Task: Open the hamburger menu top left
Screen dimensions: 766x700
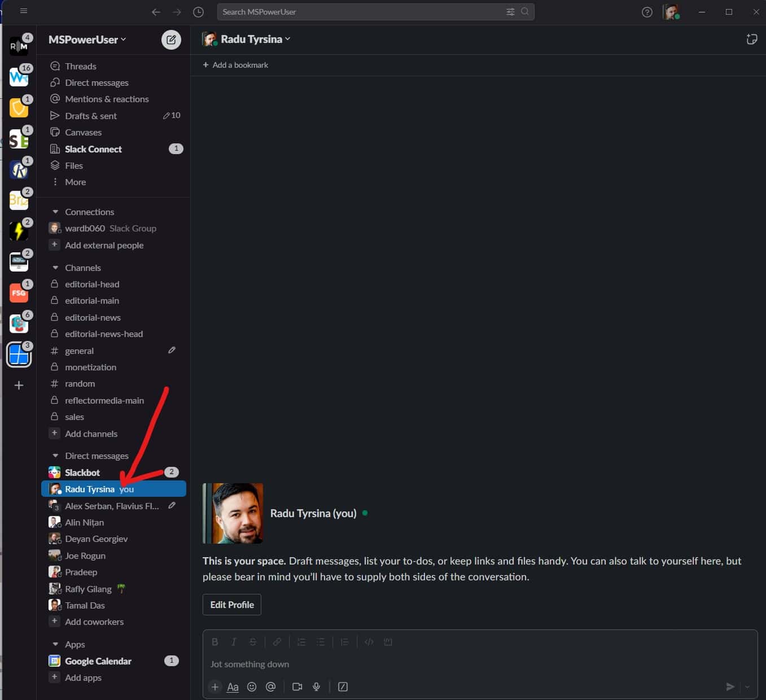Action: [x=24, y=10]
